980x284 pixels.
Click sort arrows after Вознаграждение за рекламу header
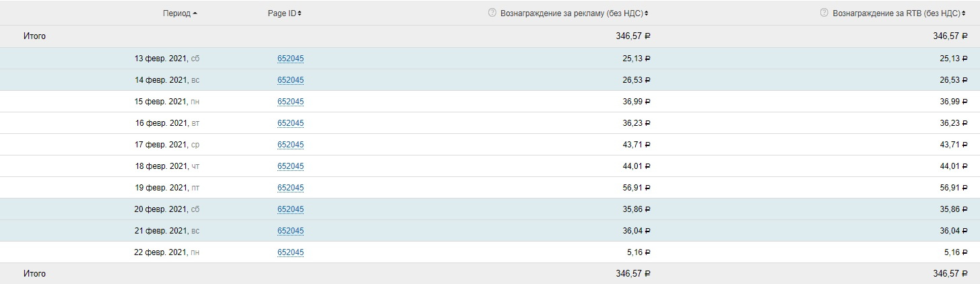click(647, 13)
